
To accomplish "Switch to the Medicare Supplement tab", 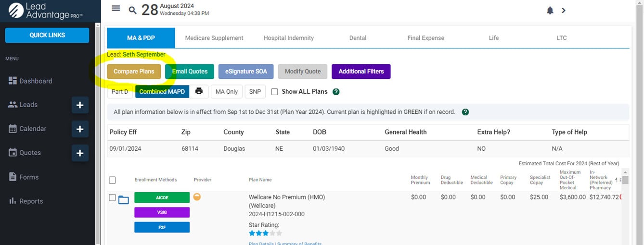I will pos(214,38).
